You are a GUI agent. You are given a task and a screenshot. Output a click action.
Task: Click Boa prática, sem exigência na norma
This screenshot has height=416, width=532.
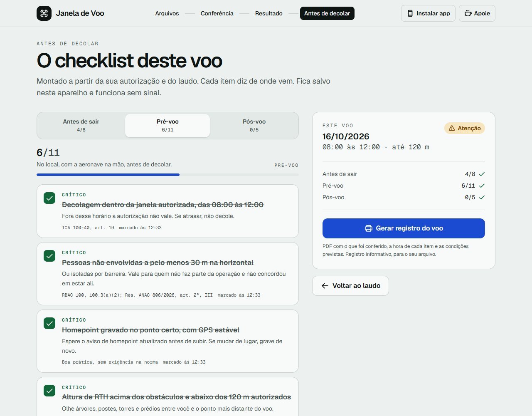(x=110, y=362)
